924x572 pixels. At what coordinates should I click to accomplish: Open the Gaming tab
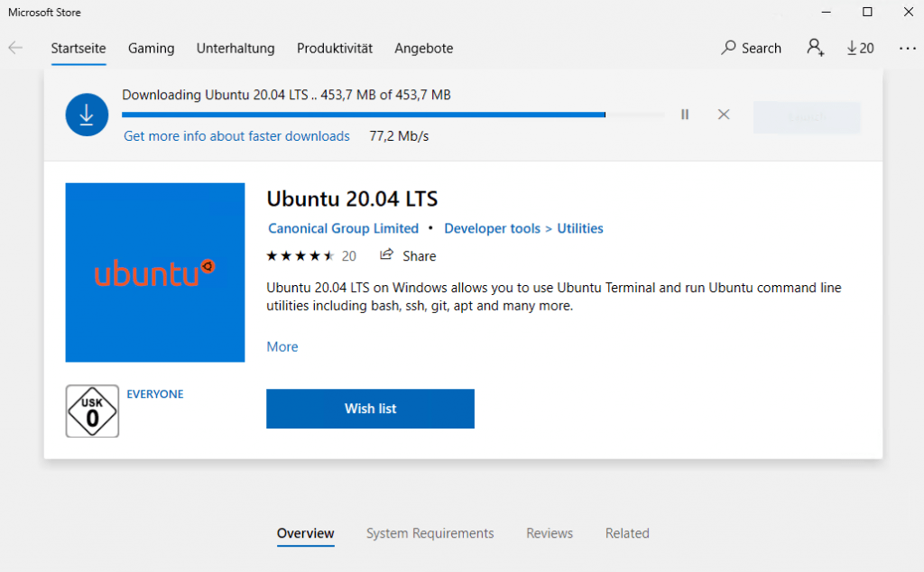coord(152,49)
